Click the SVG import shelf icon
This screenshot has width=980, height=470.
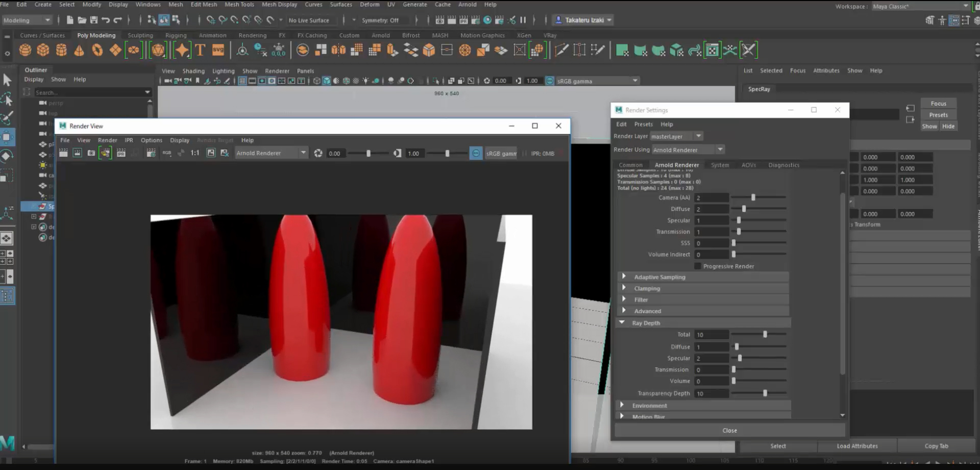pos(218,50)
